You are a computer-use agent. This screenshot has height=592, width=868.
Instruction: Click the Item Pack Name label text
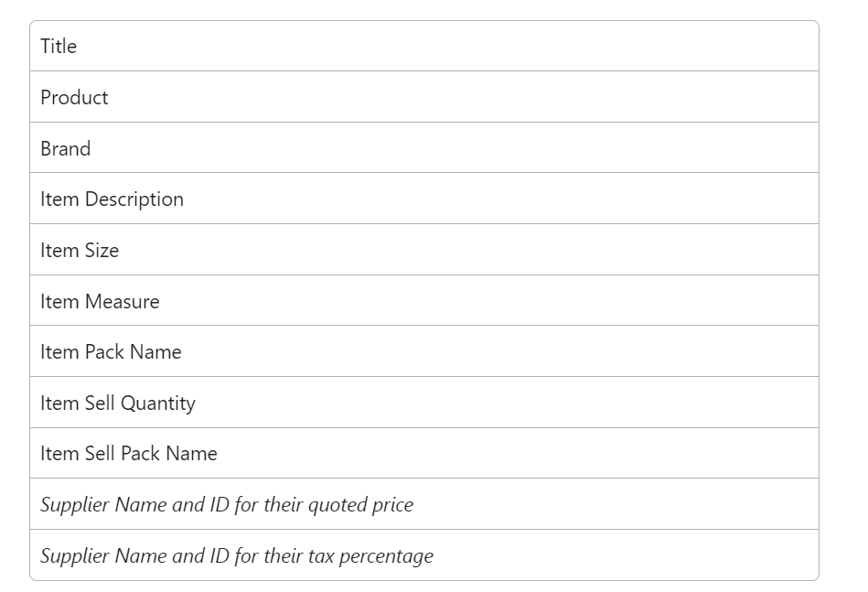[111, 352]
